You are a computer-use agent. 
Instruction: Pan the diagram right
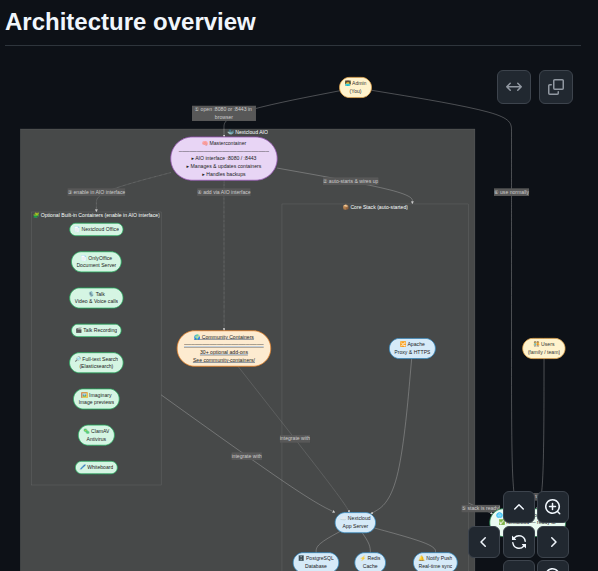pos(553,542)
